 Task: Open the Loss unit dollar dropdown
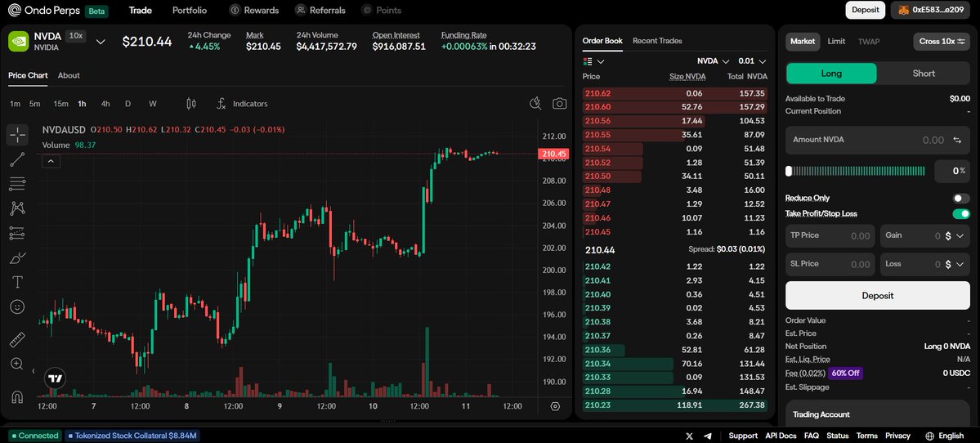point(954,264)
